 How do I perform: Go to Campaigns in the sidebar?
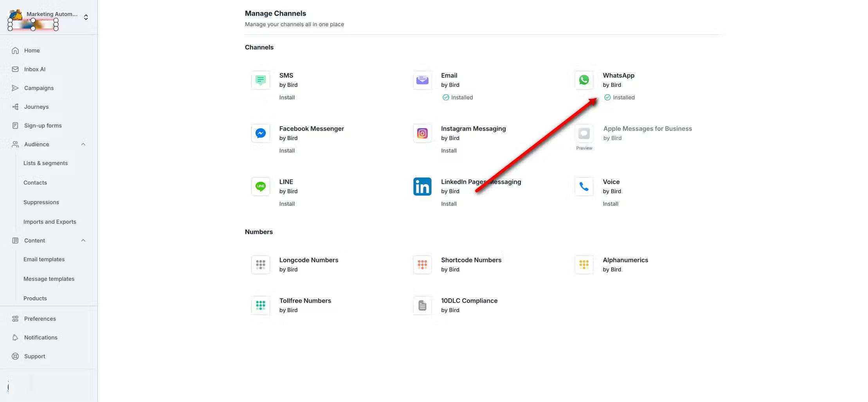point(39,88)
